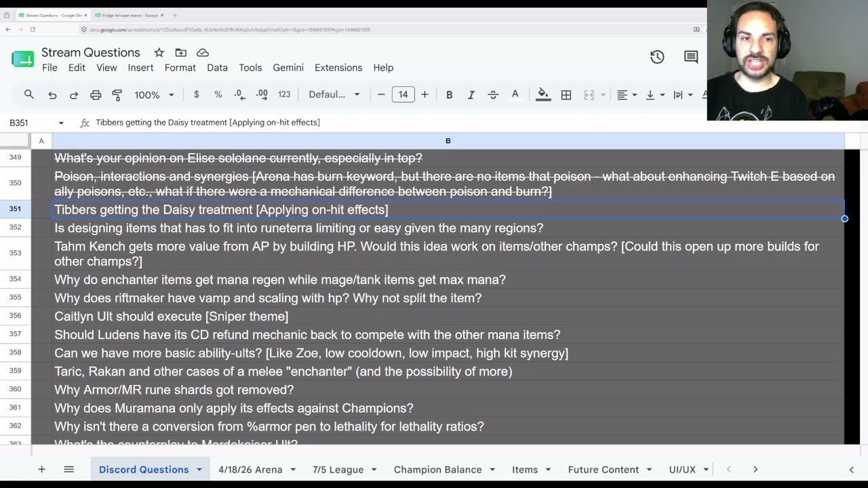Image resolution: width=868 pixels, height=488 pixels.
Task: Select cell about Muramana effects against Champions
Action: [x=448, y=408]
